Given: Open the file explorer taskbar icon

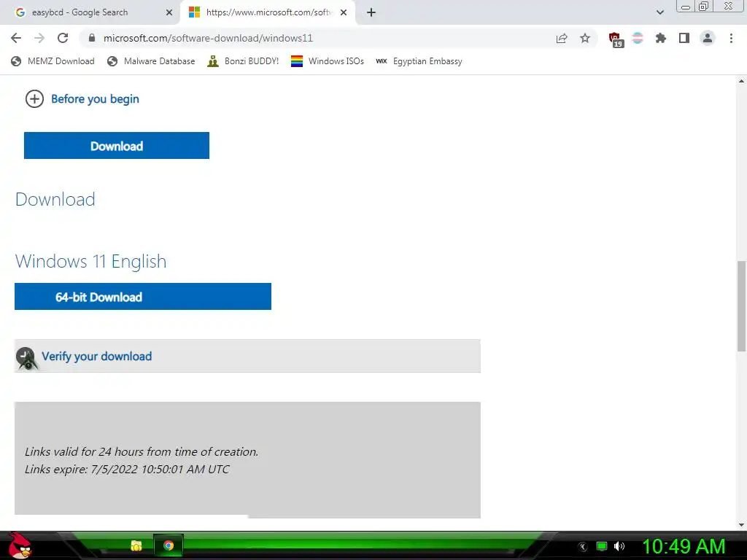Looking at the screenshot, I should [x=136, y=545].
